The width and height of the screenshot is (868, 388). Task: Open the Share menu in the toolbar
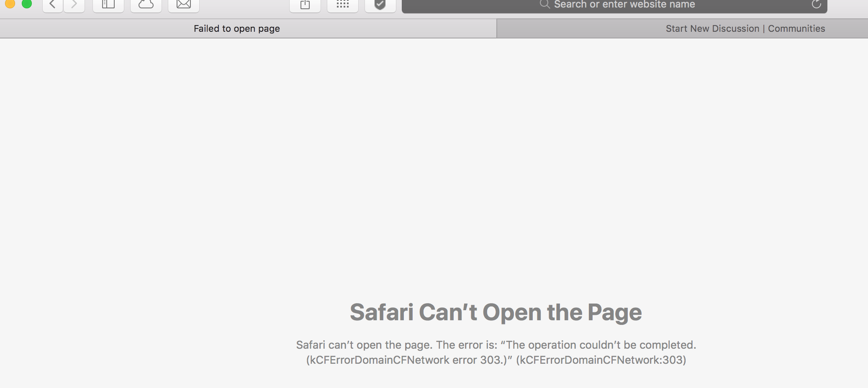tap(305, 5)
